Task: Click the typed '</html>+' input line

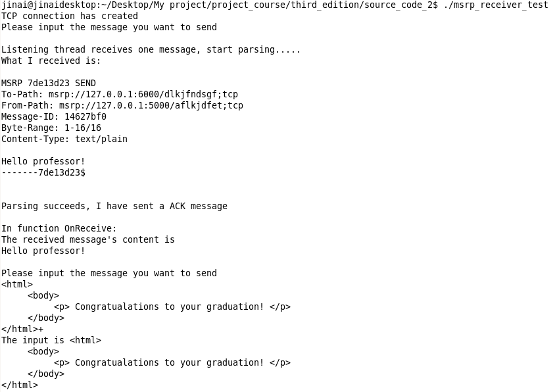Action: pyautogui.click(x=22, y=329)
